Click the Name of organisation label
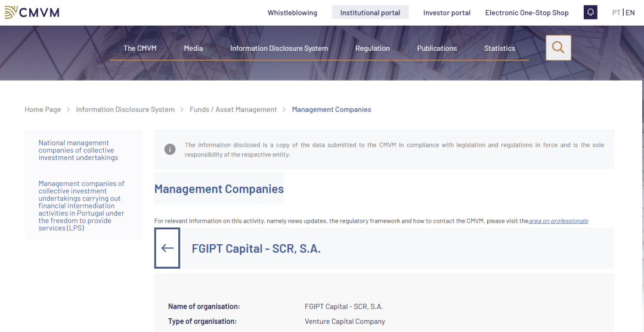This screenshot has height=332, width=644. pyautogui.click(x=204, y=306)
